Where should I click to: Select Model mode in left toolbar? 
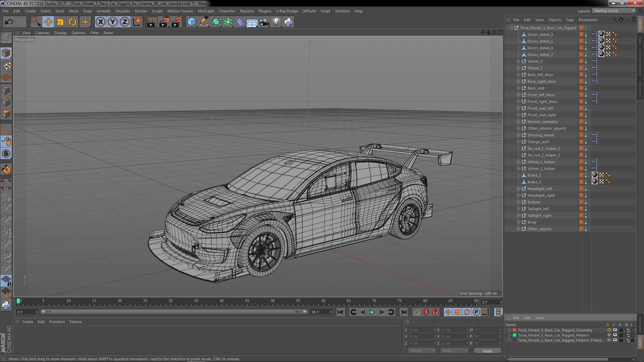coord(6,53)
